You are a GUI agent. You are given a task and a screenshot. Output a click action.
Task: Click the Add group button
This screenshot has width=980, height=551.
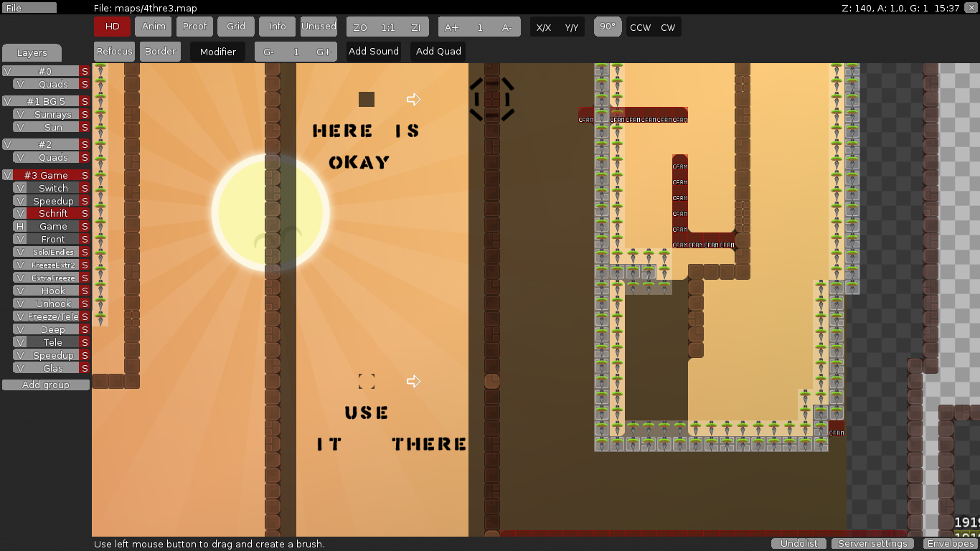46,385
